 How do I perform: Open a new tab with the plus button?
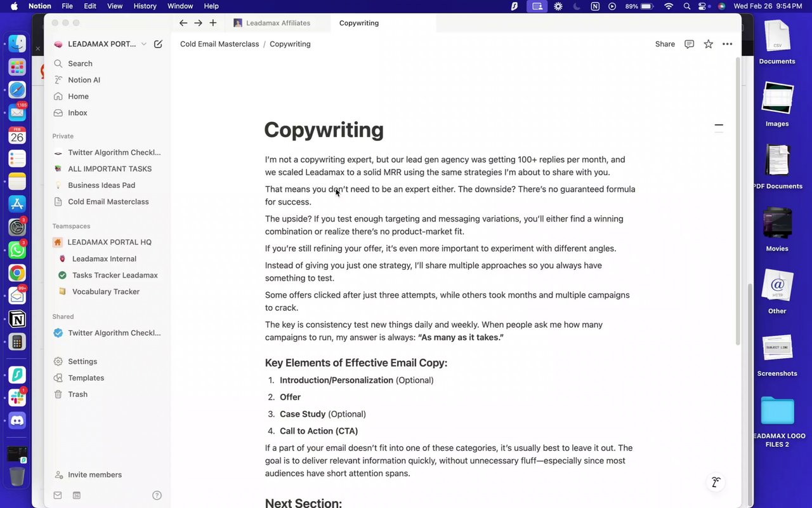click(213, 23)
